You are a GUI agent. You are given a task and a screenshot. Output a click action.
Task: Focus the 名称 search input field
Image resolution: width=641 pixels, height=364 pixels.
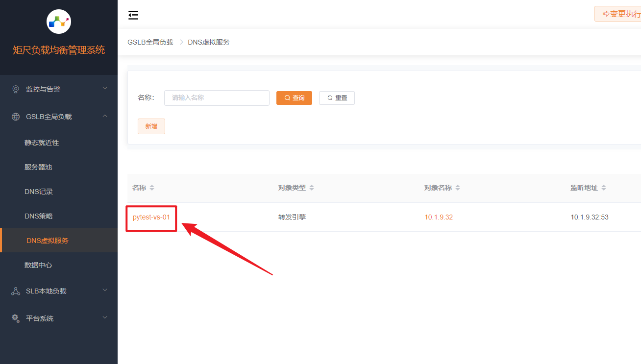point(217,98)
